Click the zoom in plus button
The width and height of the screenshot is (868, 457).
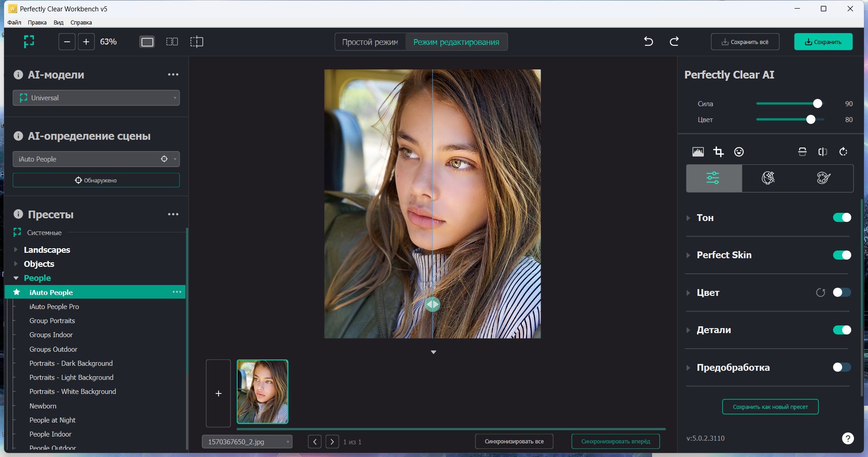click(x=86, y=42)
